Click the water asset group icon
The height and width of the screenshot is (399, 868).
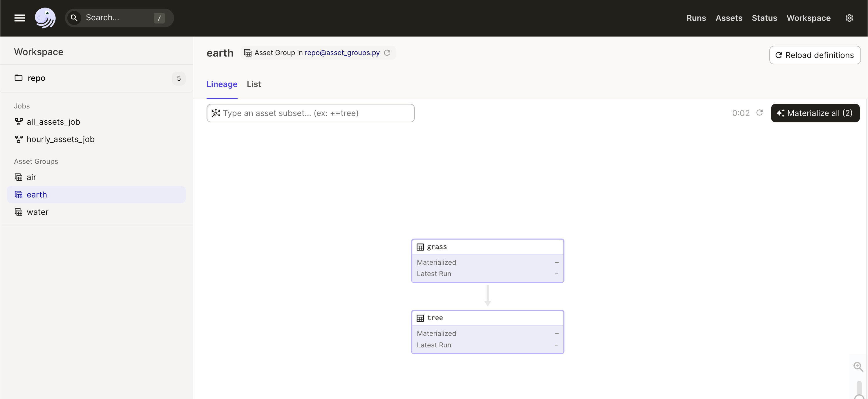(19, 212)
